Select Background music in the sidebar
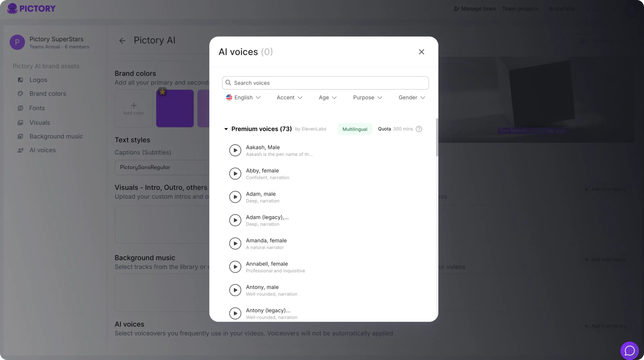Screen dimensions: 644x360 pyautogui.click(x=56, y=136)
